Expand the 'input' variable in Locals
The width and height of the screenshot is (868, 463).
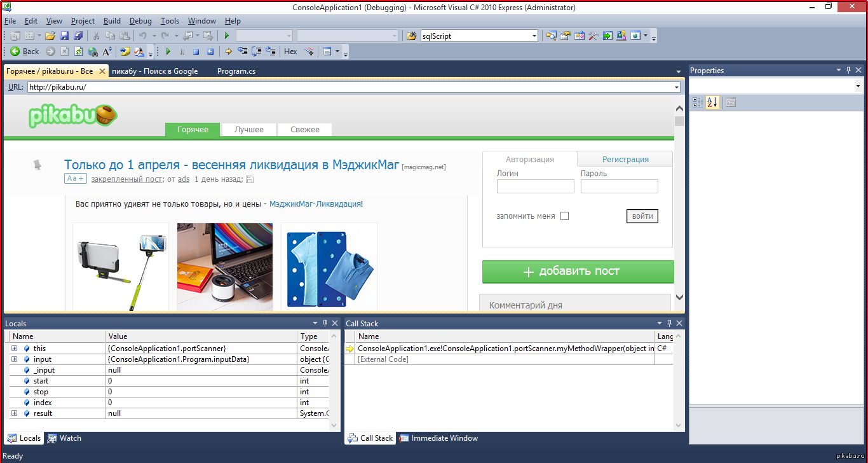point(14,359)
